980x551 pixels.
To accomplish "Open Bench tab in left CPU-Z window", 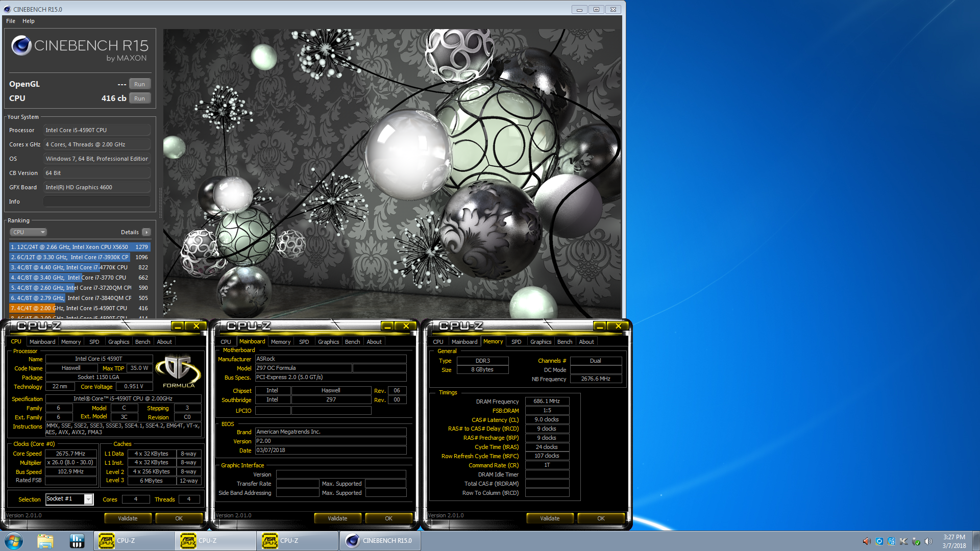I will coord(143,342).
